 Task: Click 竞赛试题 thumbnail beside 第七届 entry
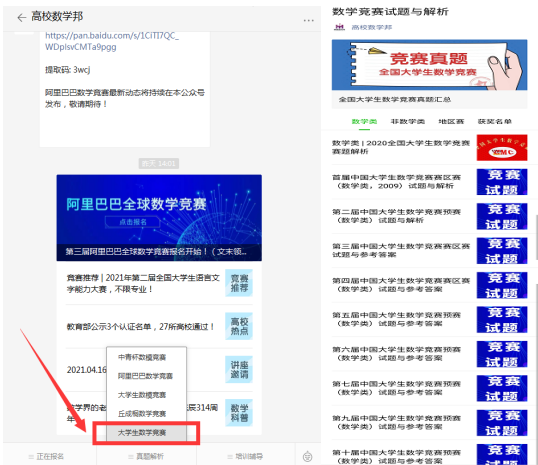[x=502, y=388]
